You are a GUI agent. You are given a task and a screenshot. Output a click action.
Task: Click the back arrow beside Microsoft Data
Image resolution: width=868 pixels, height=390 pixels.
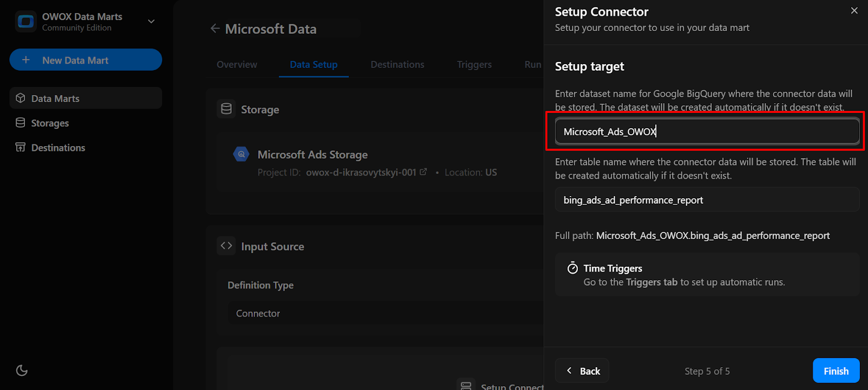coord(215,29)
